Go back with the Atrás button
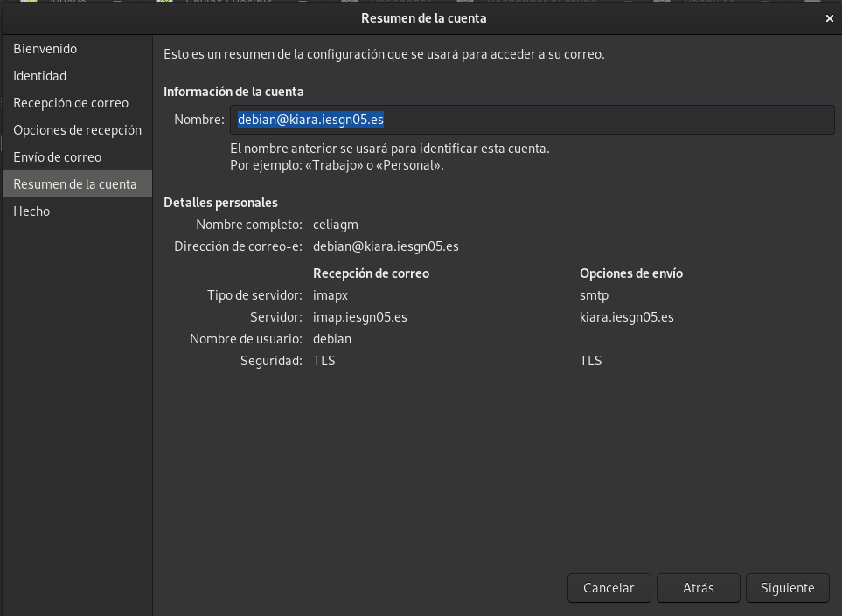This screenshot has width=842, height=616. point(698,588)
